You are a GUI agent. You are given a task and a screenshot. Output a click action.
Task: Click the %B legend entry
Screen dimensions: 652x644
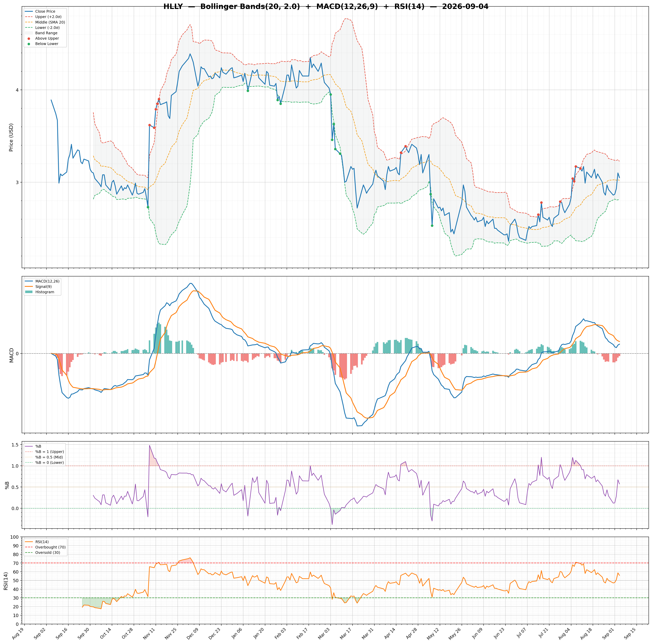click(x=33, y=446)
